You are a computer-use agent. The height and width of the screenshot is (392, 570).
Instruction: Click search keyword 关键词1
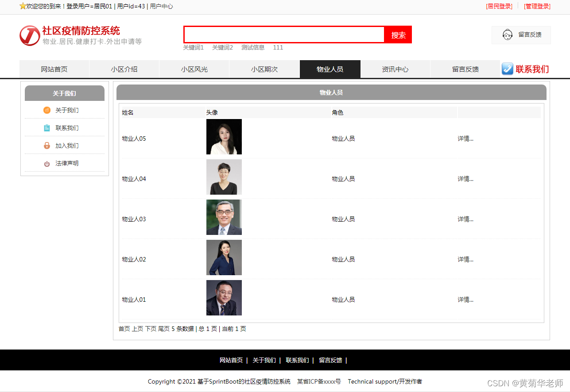click(193, 47)
